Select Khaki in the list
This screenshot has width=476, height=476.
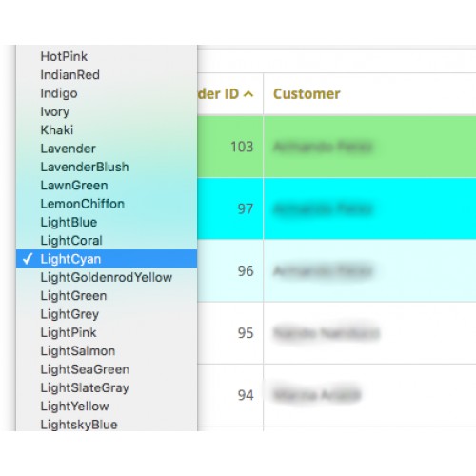pos(107,130)
